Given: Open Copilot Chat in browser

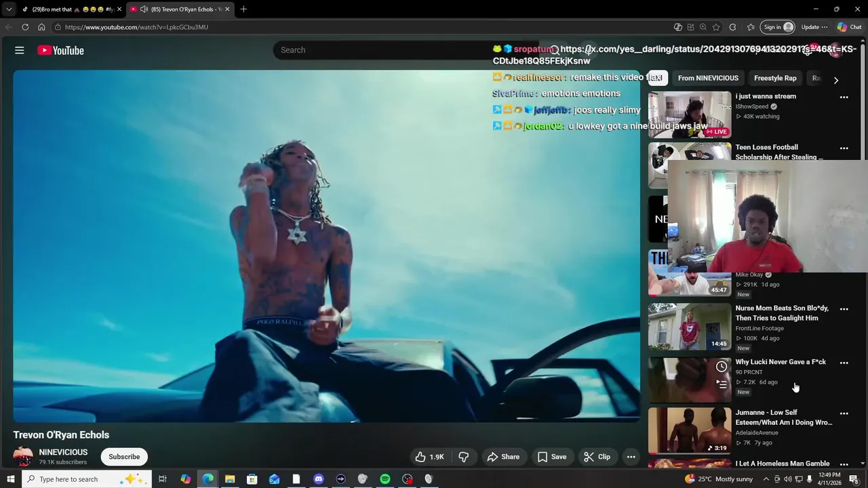Looking at the screenshot, I should [849, 27].
